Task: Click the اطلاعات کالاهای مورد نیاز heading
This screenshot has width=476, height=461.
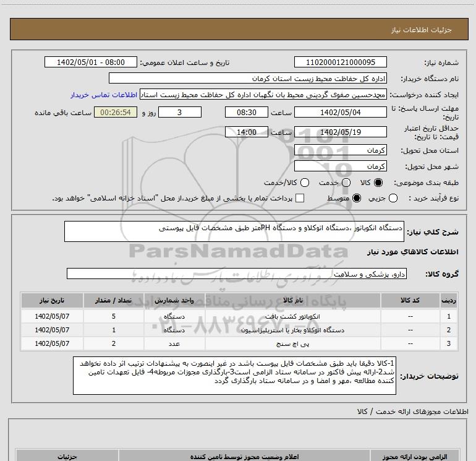Action: pyautogui.click(x=412, y=252)
